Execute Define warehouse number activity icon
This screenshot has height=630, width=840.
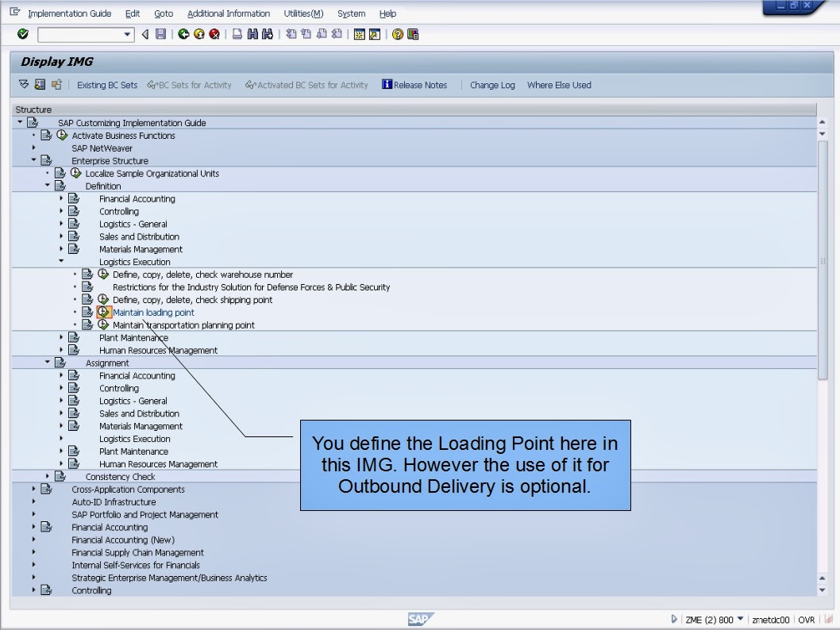click(103, 275)
